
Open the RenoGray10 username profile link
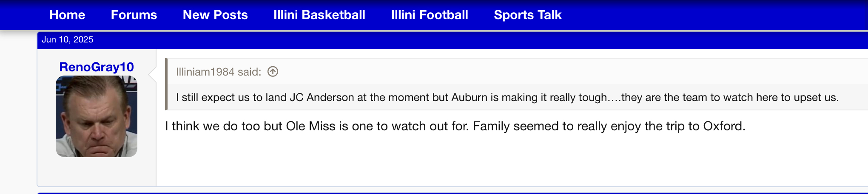click(x=97, y=67)
